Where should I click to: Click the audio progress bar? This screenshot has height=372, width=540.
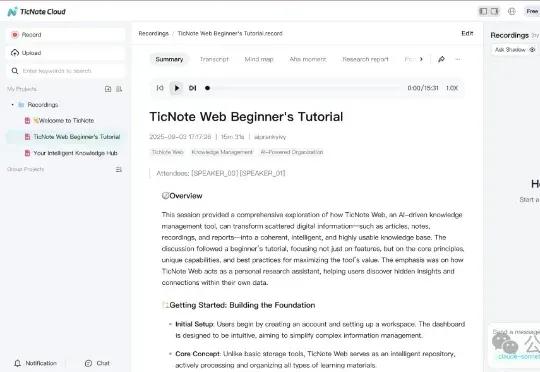click(x=303, y=88)
